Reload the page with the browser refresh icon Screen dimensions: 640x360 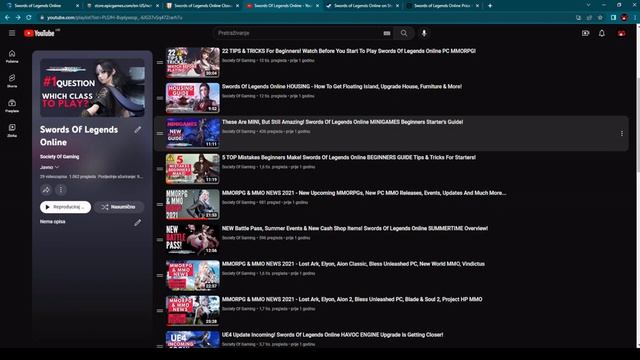pyautogui.click(x=29, y=18)
